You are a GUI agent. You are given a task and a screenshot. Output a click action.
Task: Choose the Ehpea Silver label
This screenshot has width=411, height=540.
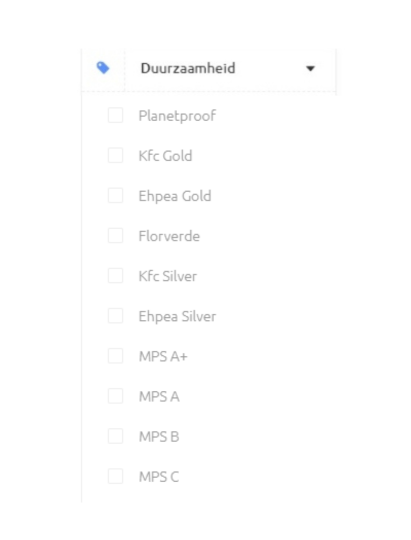177,317
